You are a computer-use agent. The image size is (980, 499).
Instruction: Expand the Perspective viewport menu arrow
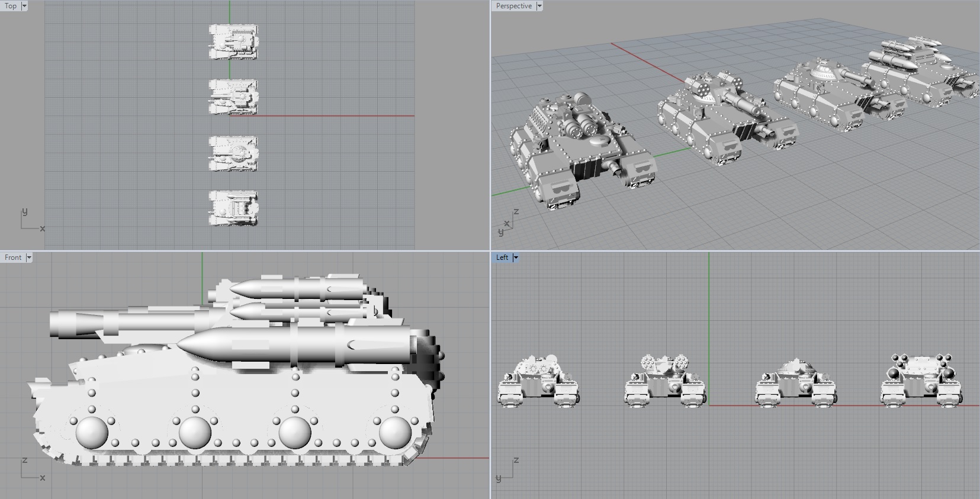539,6
